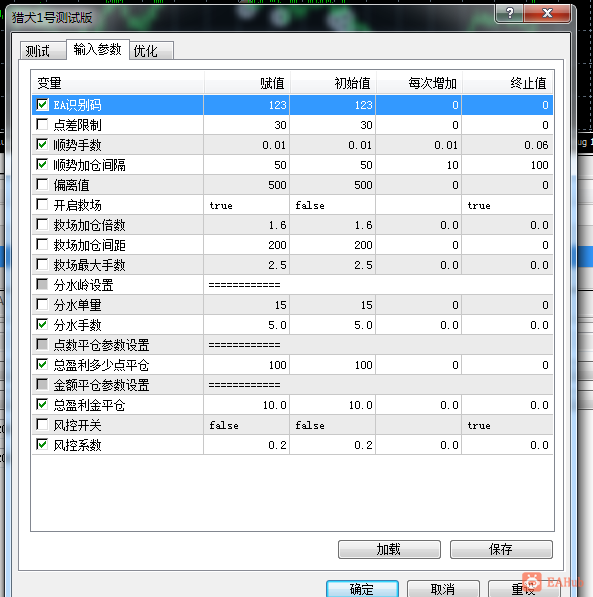The width and height of the screenshot is (593, 597).
Task: Click the 偏离值 value 500
Action: 246,185
